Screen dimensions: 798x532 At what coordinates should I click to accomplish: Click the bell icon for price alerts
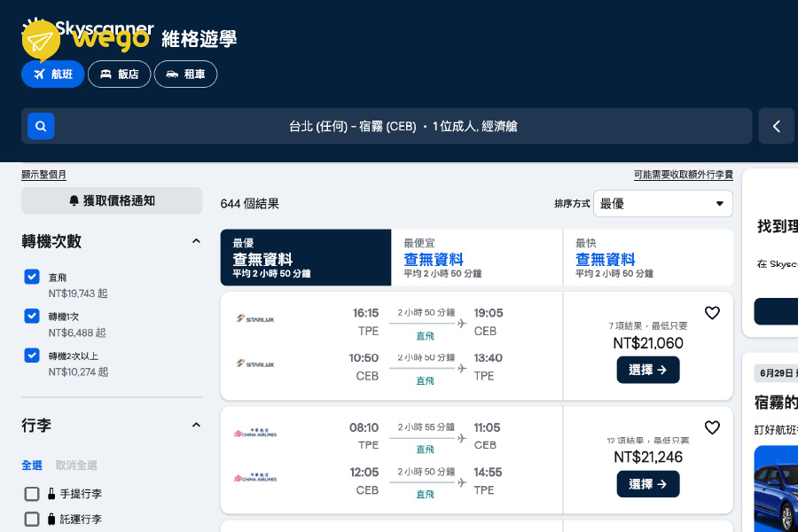[x=74, y=201]
